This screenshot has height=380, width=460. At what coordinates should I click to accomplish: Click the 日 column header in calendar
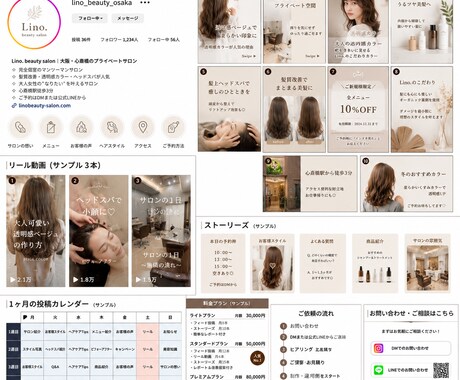[x=170, y=317]
